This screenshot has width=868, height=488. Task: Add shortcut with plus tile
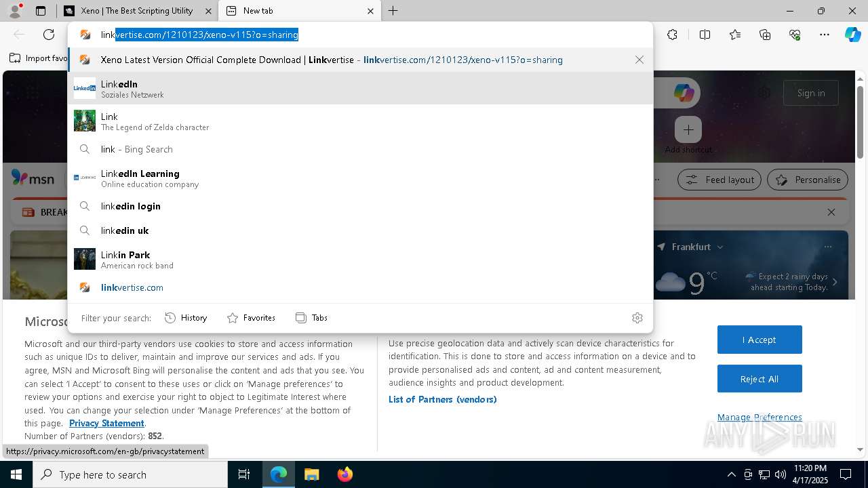click(688, 129)
